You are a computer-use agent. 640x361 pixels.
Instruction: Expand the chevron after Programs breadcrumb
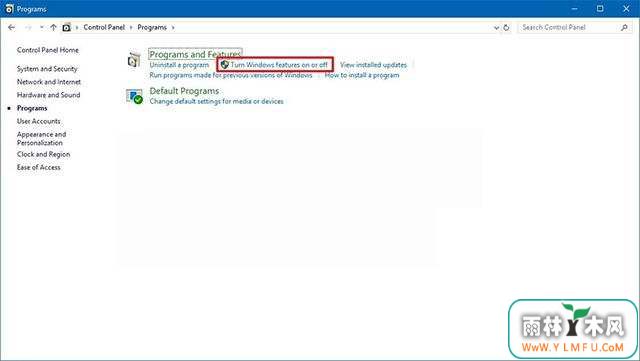pyautogui.click(x=173, y=27)
